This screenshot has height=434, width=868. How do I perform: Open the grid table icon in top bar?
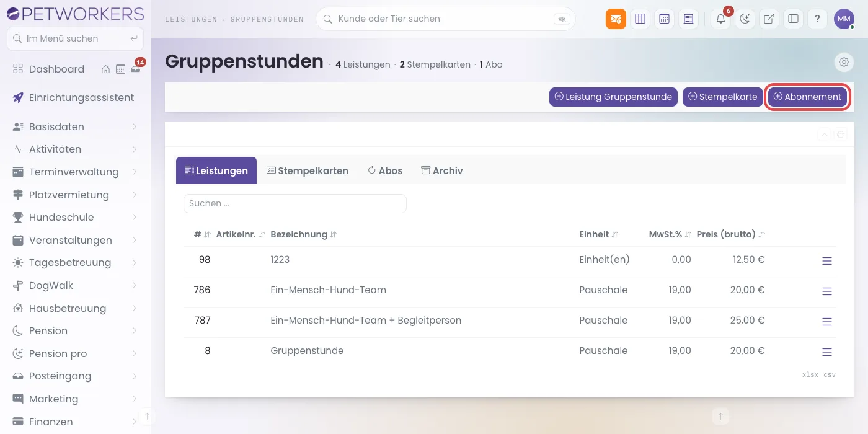640,19
